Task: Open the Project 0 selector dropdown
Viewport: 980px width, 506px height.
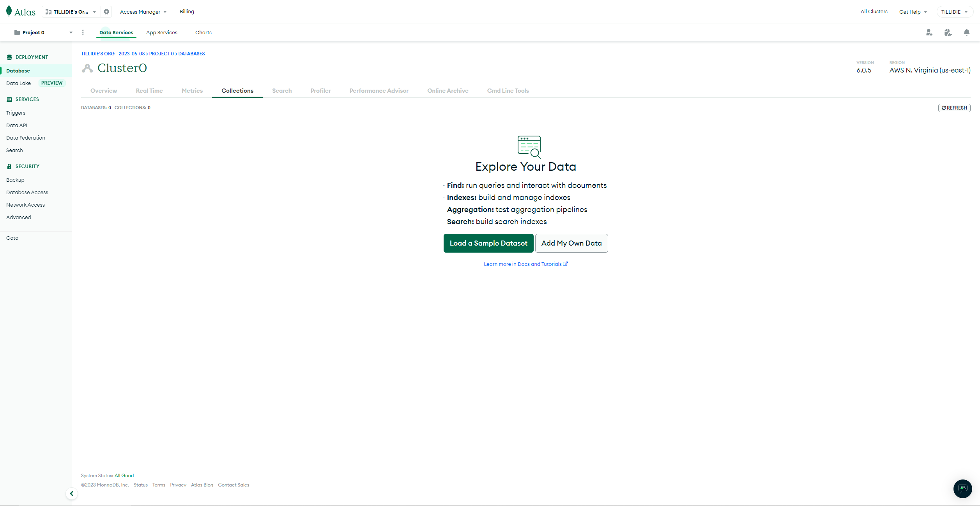Action: click(x=43, y=32)
